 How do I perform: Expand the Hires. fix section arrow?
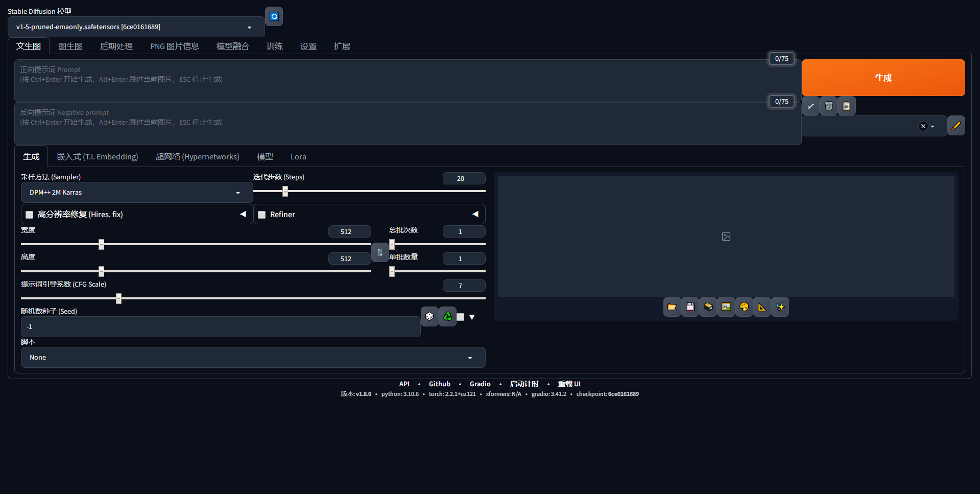point(243,214)
